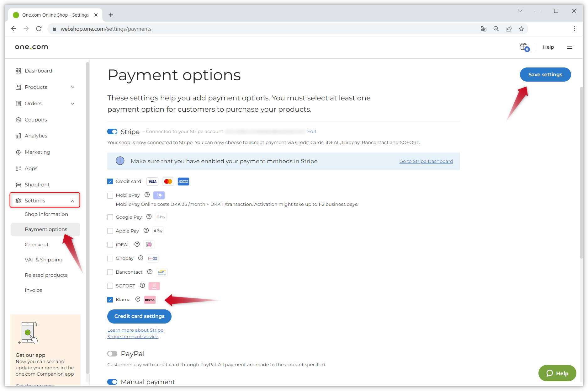Enable the PayPal toggle switch
This screenshot has width=588, height=391.
point(112,354)
